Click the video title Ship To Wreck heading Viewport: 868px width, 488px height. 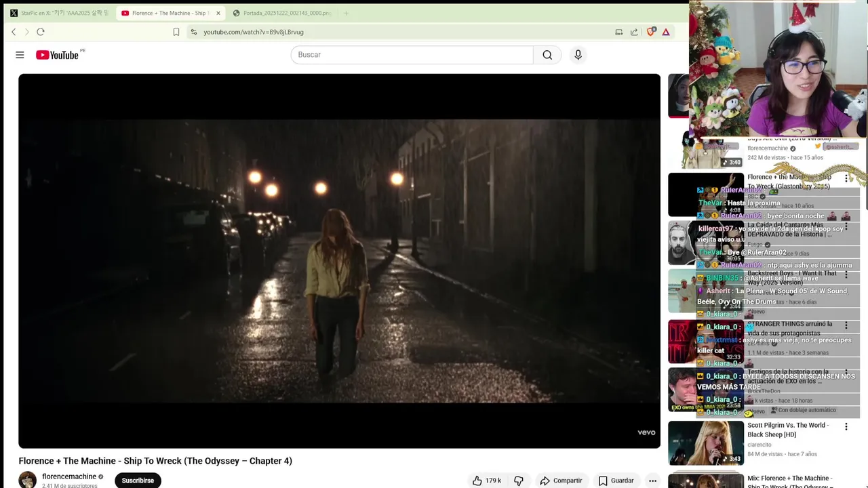tap(155, 461)
